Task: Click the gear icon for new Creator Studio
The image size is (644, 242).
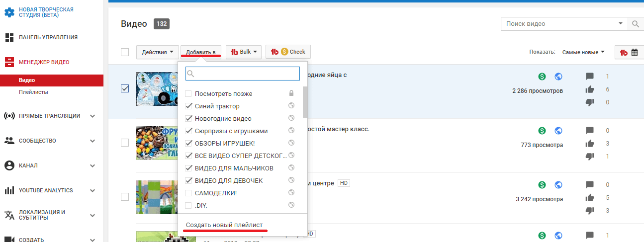Action: click(x=9, y=12)
